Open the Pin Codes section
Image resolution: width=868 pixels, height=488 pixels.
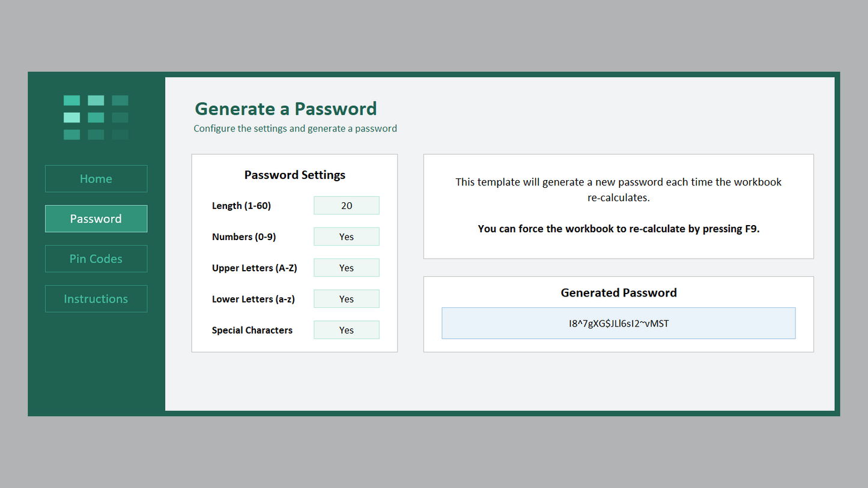[x=96, y=259]
